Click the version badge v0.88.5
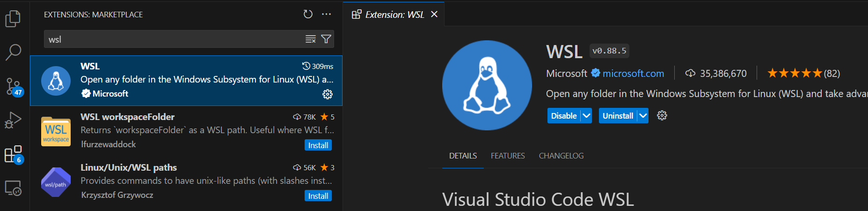Image resolution: width=868 pixels, height=211 pixels. [x=609, y=51]
